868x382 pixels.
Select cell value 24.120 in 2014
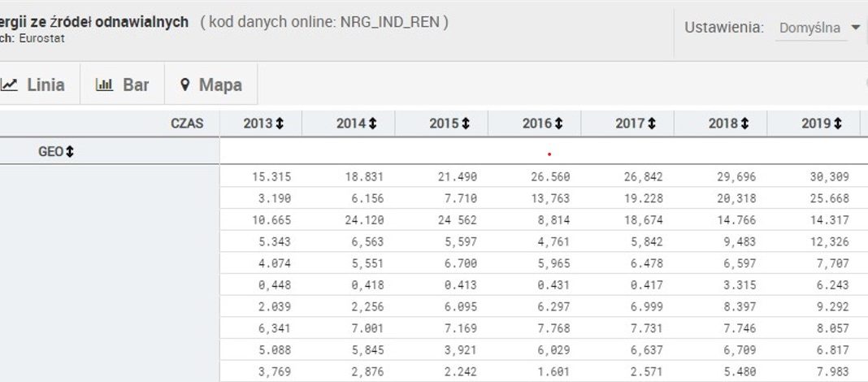pos(364,219)
